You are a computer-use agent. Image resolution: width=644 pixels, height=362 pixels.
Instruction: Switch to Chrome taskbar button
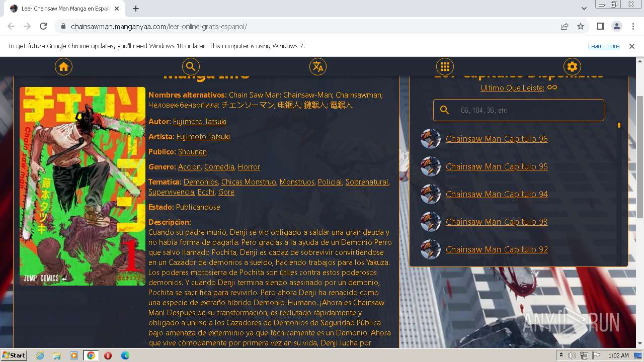91,355
